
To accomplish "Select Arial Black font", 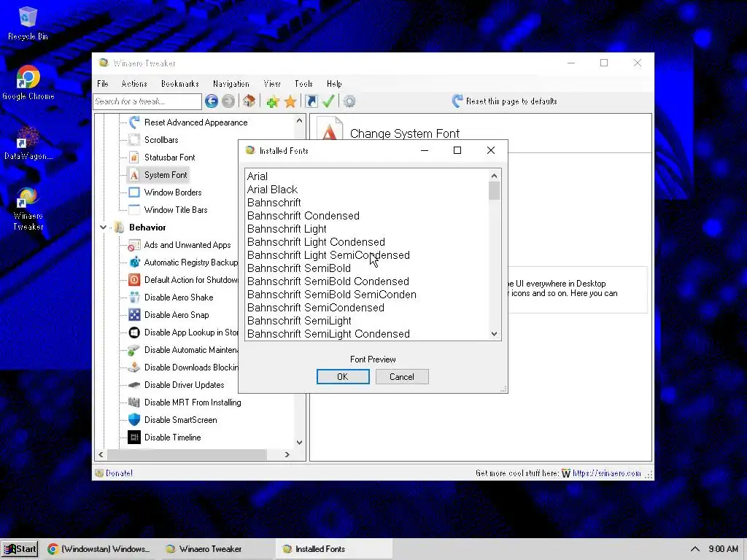I will tap(272, 190).
